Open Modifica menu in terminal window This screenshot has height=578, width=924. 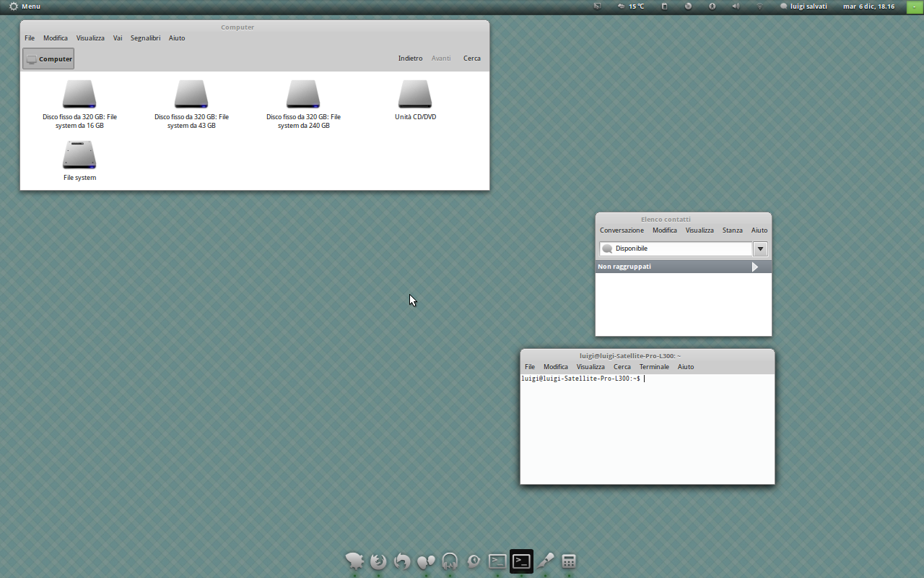click(x=556, y=367)
